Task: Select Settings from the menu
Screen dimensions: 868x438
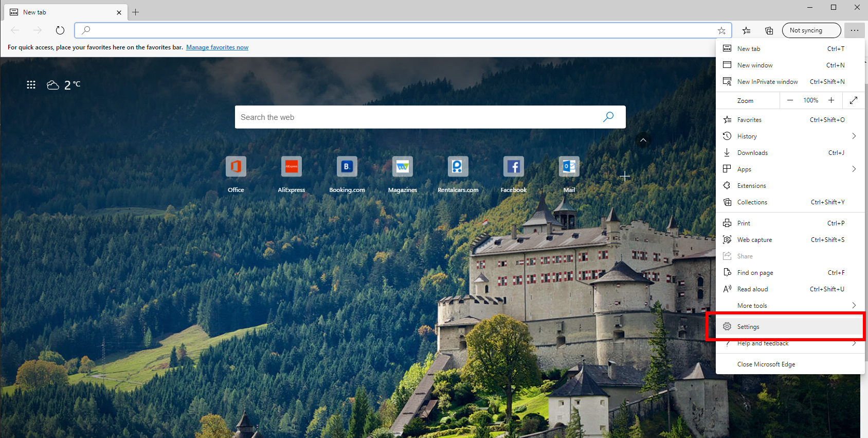Action: point(748,327)
